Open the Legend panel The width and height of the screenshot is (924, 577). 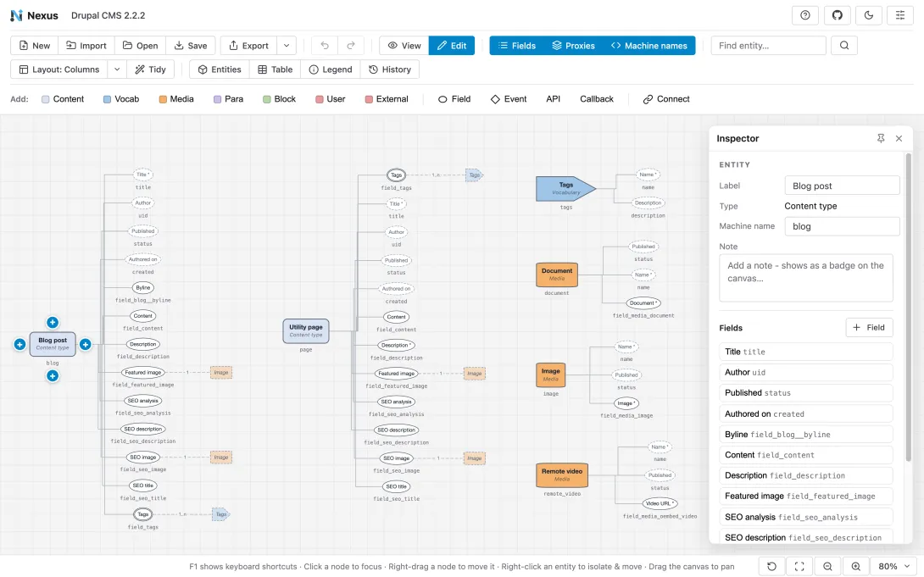click(330, 69)
